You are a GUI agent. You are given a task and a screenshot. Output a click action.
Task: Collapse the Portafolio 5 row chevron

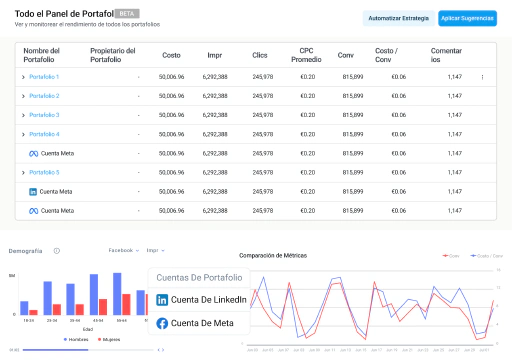[x=23, y=173]
